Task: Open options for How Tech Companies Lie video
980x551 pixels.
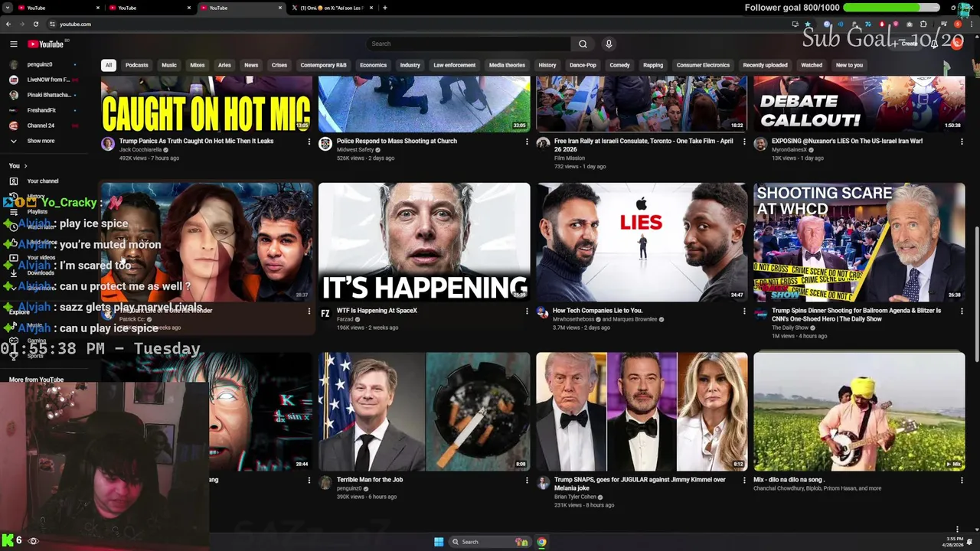Action: pyautogui.click(x=744, y=311)
